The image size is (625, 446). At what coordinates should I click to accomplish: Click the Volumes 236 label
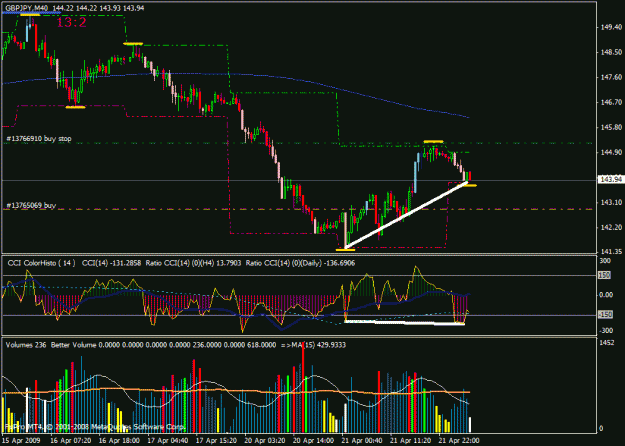point(26,345)
